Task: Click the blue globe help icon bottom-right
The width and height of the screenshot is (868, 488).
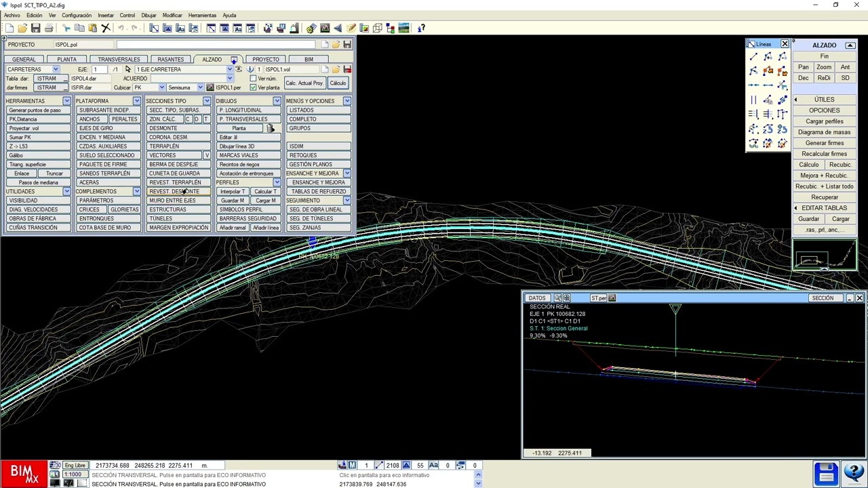Action: [x=853, y=473]
